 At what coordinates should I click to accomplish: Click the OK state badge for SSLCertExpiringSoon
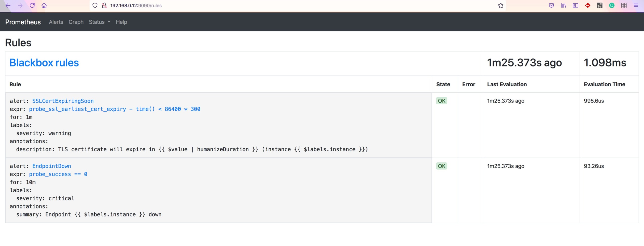click(441, 101)
